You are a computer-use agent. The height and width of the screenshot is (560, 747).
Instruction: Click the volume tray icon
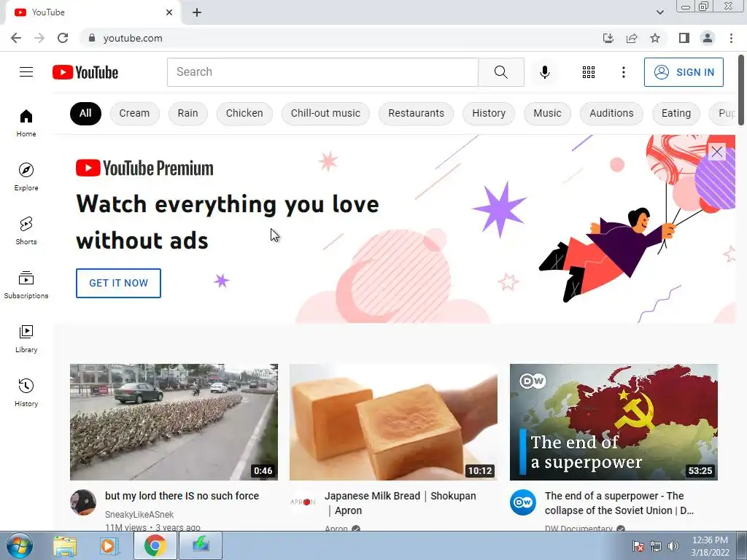[x=673, y=546]
